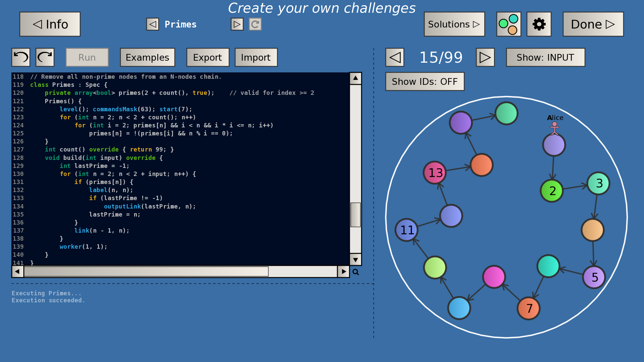Step to previous input before 15/99
The height and width of the screenshot is (362, 644).
click(395, 57)
